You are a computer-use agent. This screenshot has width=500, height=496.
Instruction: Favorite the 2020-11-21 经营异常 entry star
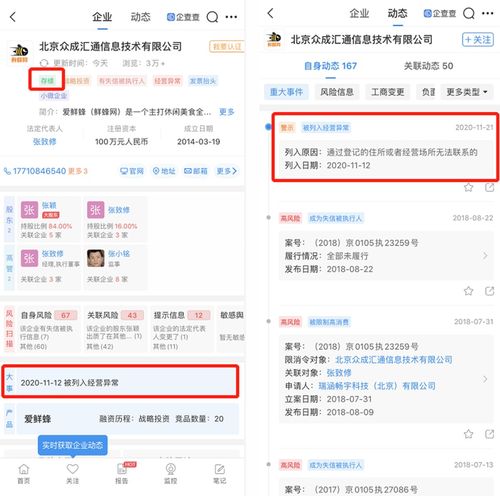tap(469, 188)
